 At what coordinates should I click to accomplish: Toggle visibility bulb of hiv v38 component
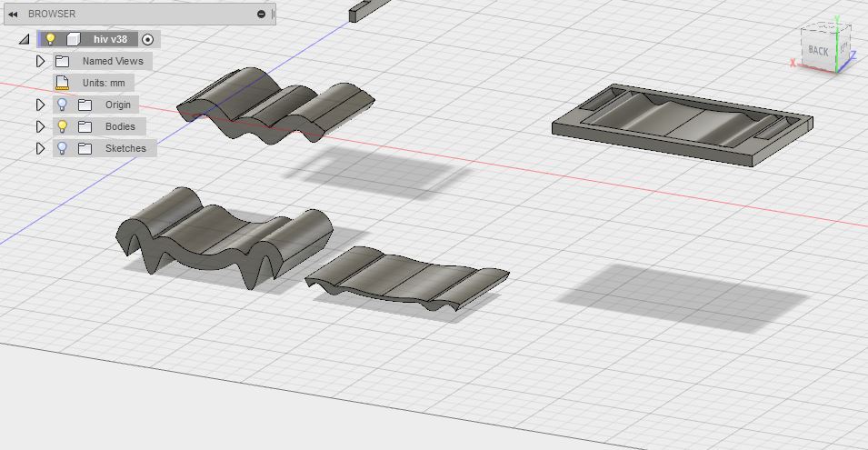tap(50, 39)
